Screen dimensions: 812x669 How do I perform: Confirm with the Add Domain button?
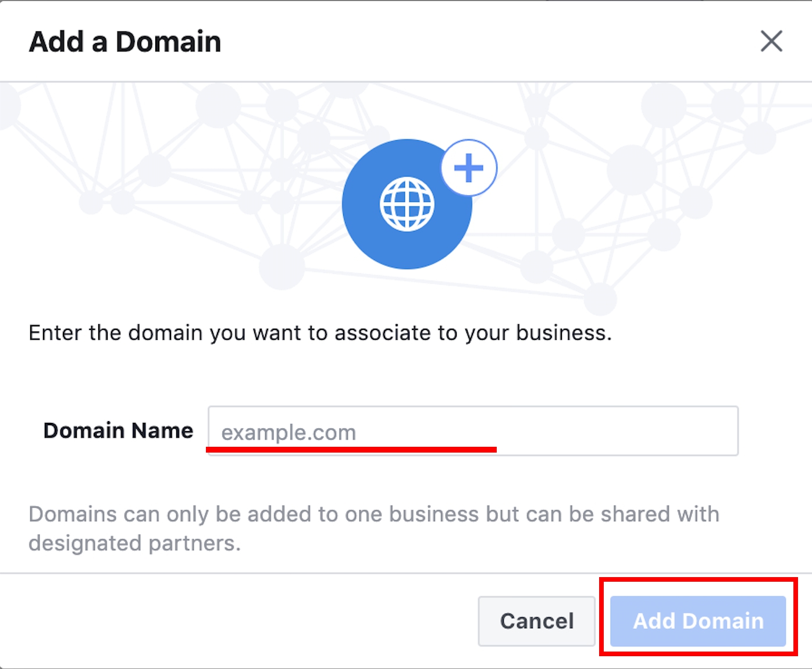[x=698, y=621]
